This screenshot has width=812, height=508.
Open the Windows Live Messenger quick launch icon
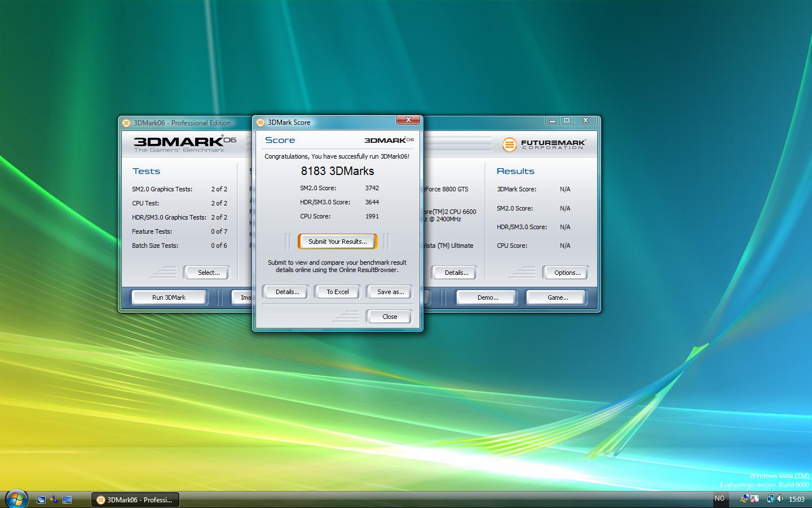54,500
